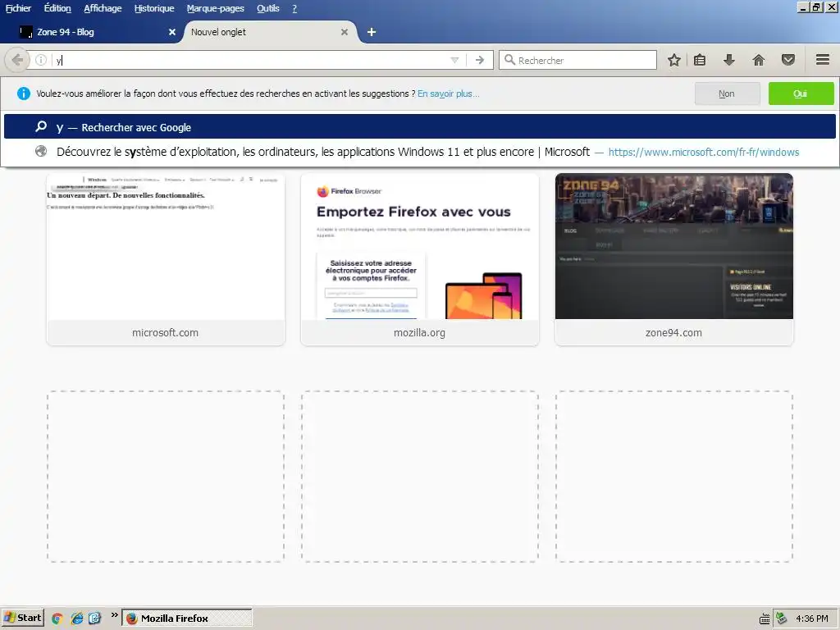
Task: Open a new tab with plus button
Action: 372,32
